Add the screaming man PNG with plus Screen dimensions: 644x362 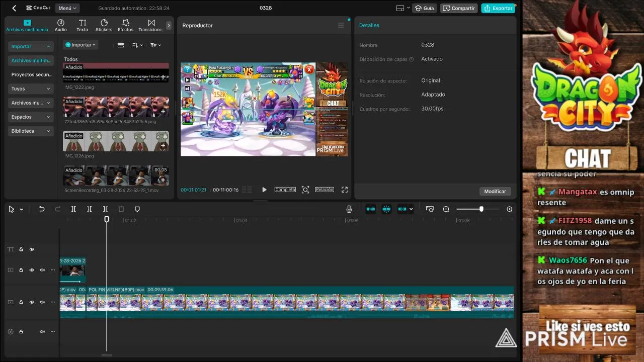click(163, 112)
